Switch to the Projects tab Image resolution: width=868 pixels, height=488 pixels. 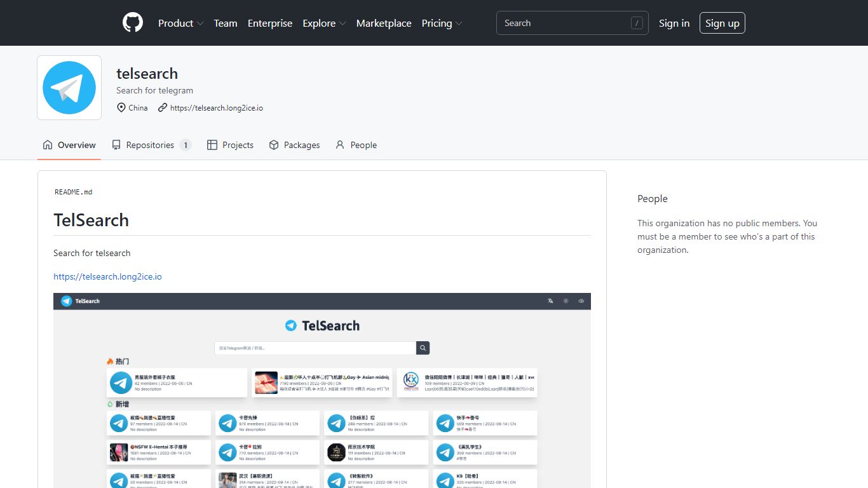230,145
